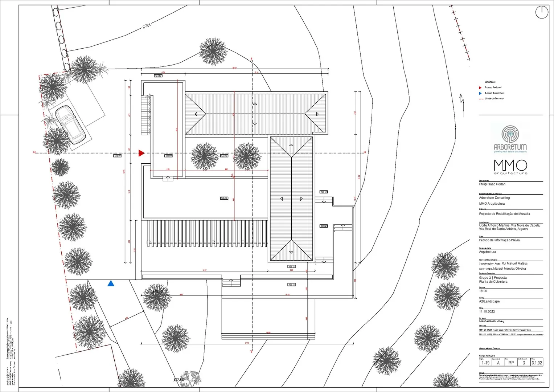
Task: Click the blue vehicle access triangle on plan
Action: coord(111,283)
